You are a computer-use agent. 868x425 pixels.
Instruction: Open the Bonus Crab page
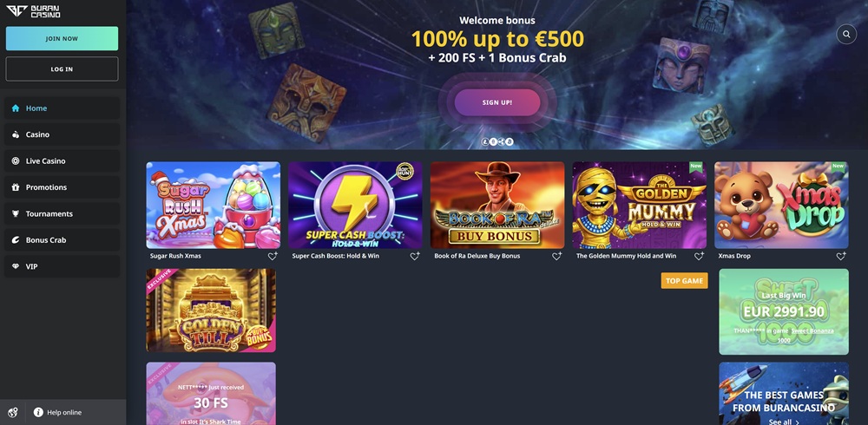click(x=62, y=240)
